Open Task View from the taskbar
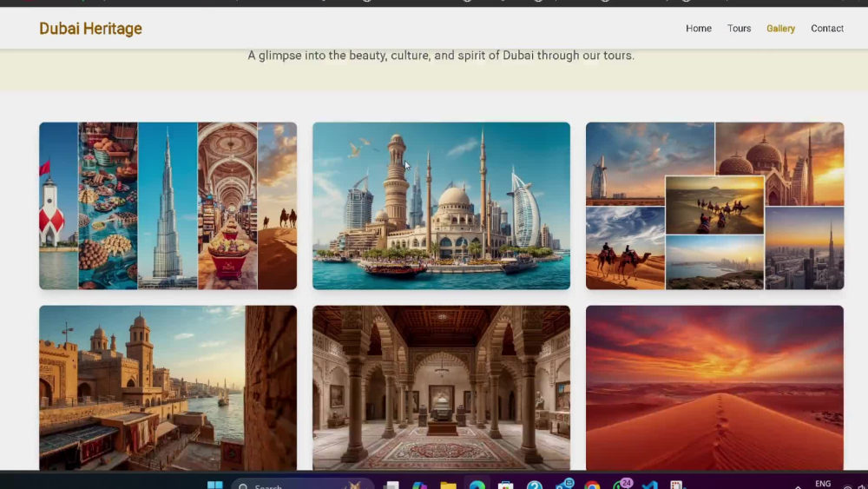Viewport: 868px width, 489px height. (391, 485)
